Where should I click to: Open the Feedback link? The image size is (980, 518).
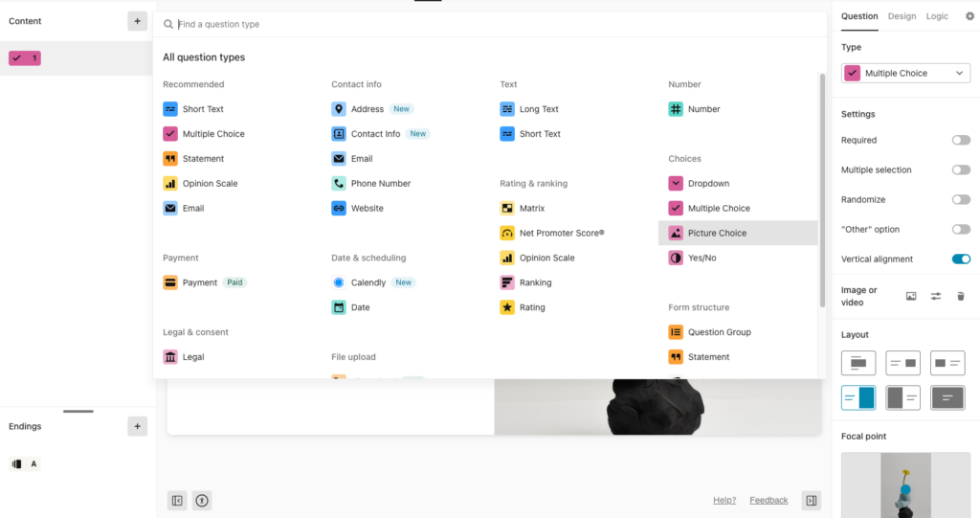(768, 501)
